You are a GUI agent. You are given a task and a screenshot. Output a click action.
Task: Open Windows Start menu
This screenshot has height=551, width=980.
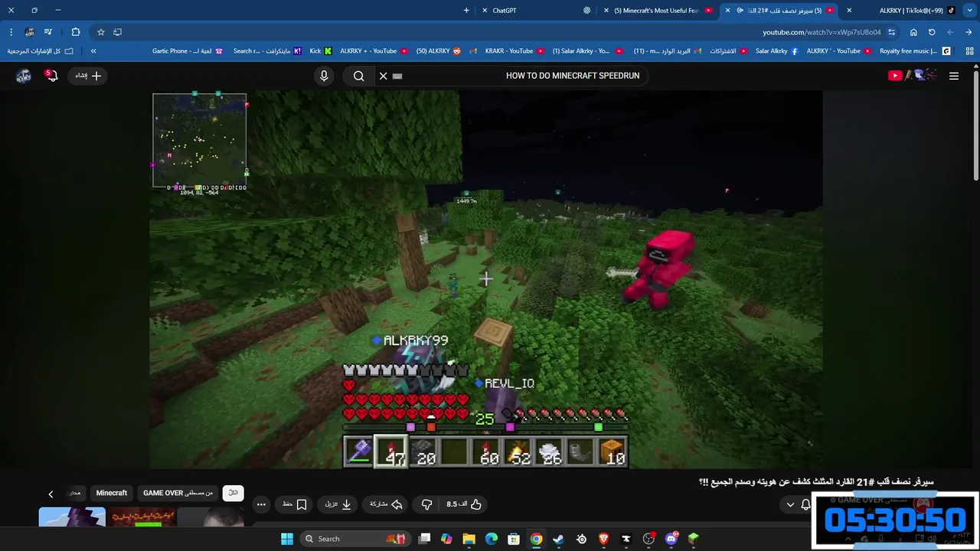click(287, 539)
